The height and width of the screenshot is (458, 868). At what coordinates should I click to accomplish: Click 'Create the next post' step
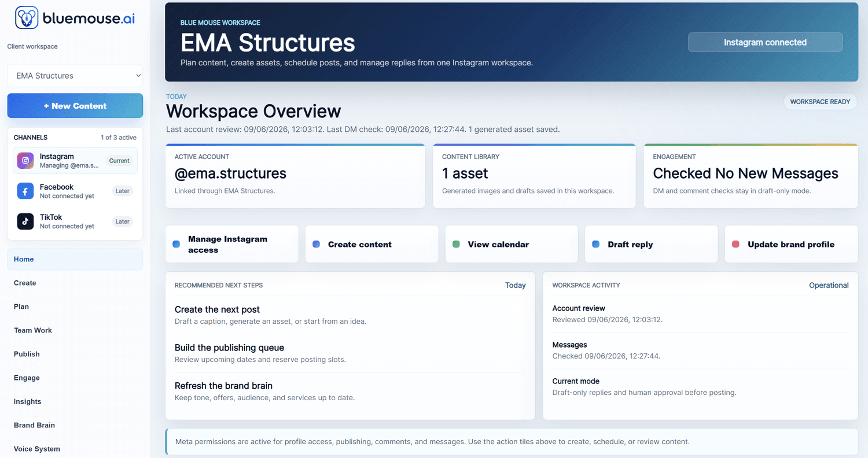click(350, 315)
